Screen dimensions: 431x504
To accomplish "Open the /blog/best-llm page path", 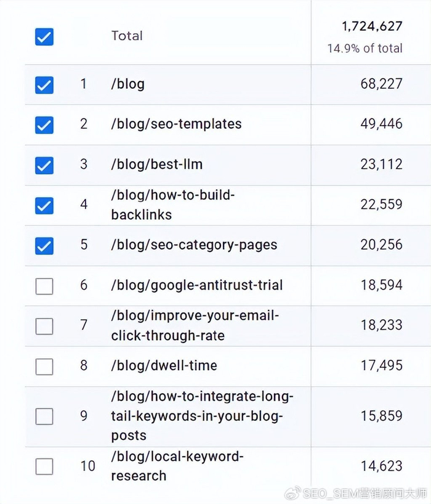I will tap(156, 165).
